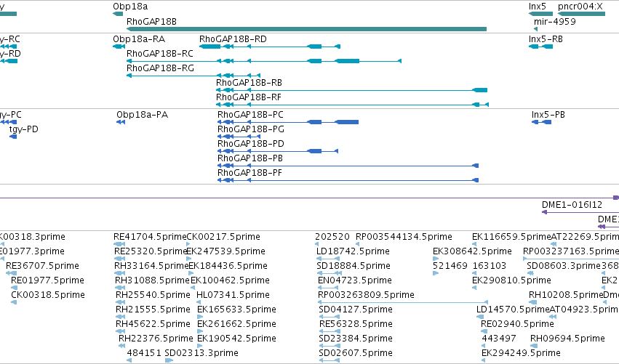Select the Inx5 gene feature
Screen dimensions: 619x364
540,14
